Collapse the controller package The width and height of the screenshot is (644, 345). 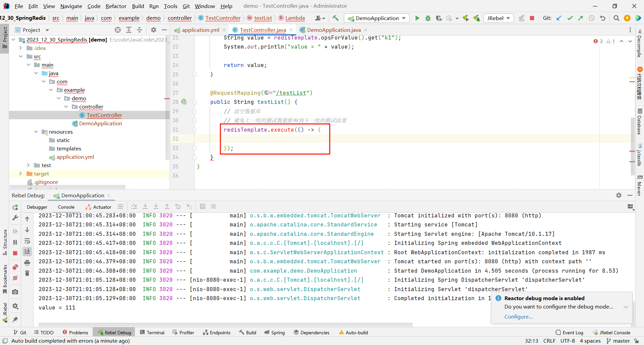66,107
